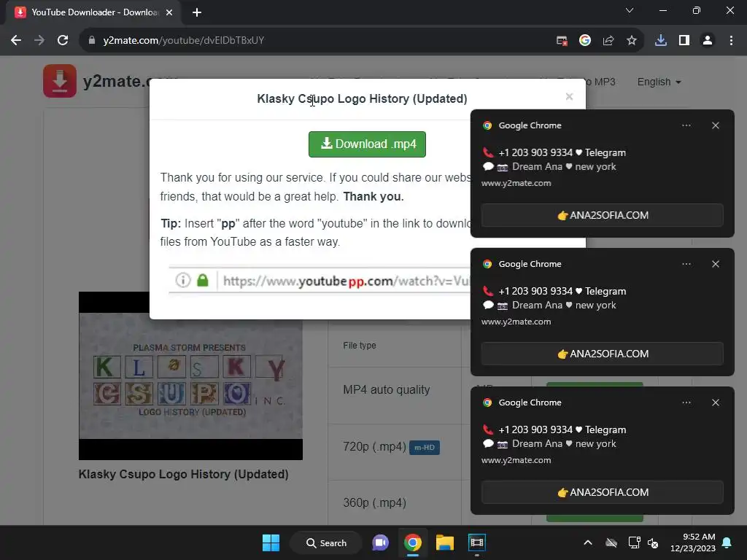Click the m-HD badge
Image resolution: width=747 pixels, height=560 pixels.
425,448
